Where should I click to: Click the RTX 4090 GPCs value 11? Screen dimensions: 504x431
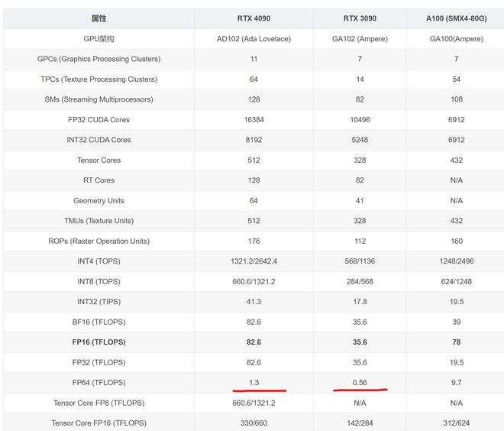tap(254, 59)
